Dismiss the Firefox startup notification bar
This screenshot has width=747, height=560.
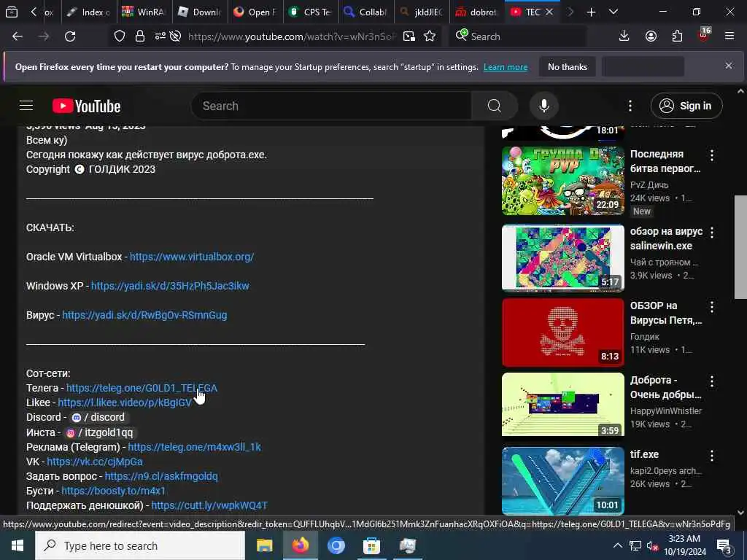(x=729, y=66)
